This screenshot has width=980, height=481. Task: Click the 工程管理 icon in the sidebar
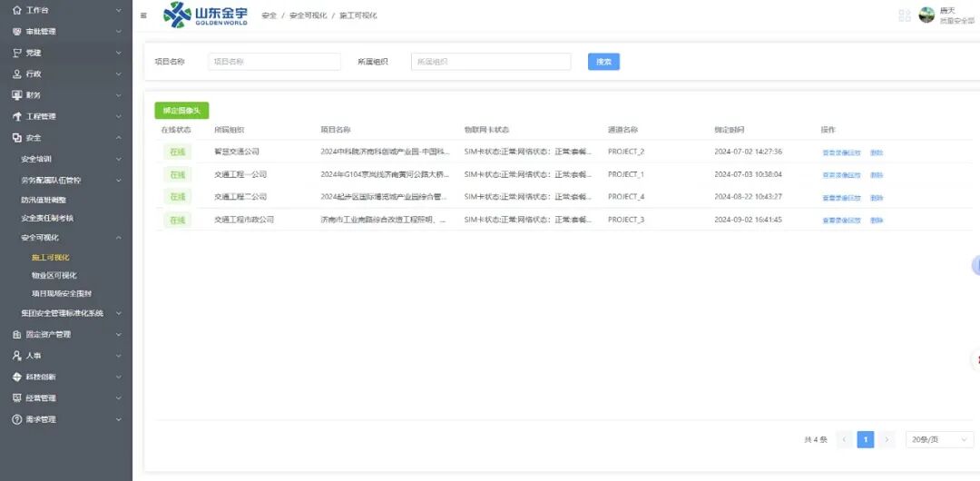(x=17, y=116)
